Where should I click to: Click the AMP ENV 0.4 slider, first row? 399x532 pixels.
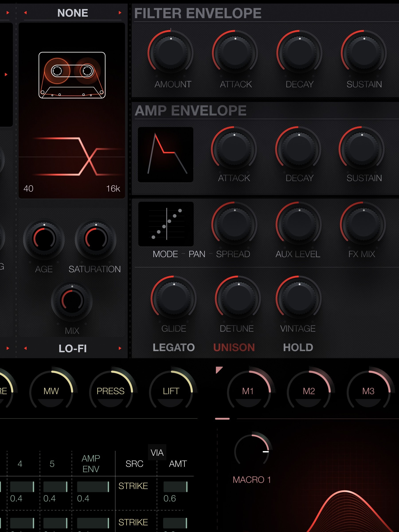[x=93, y=487]
